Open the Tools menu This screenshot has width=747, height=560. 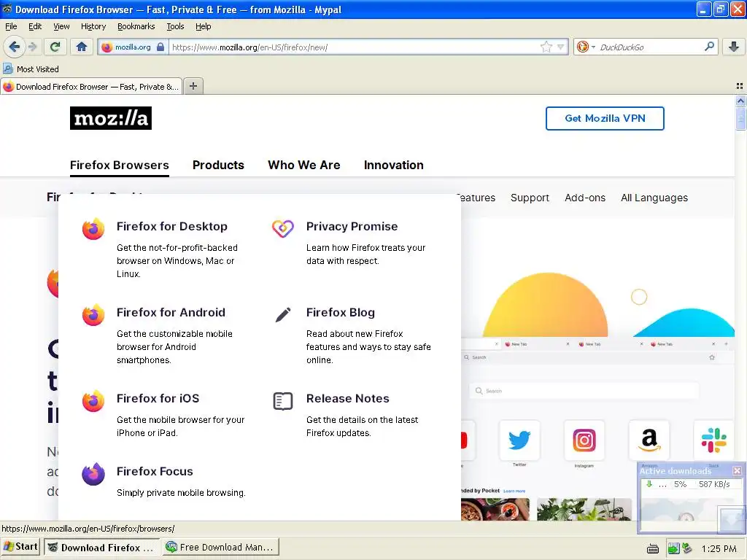(x=175, y=26)
